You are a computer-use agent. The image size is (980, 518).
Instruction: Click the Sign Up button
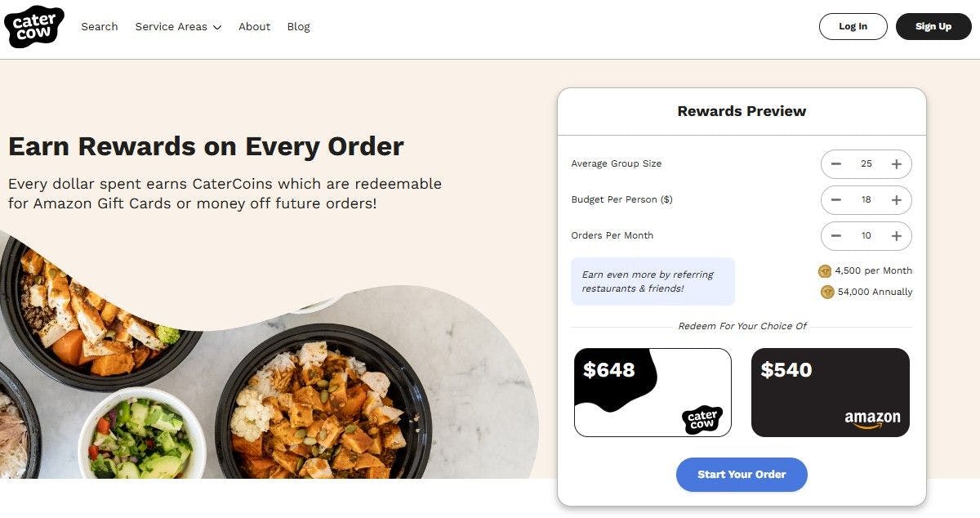coord(933,26)
